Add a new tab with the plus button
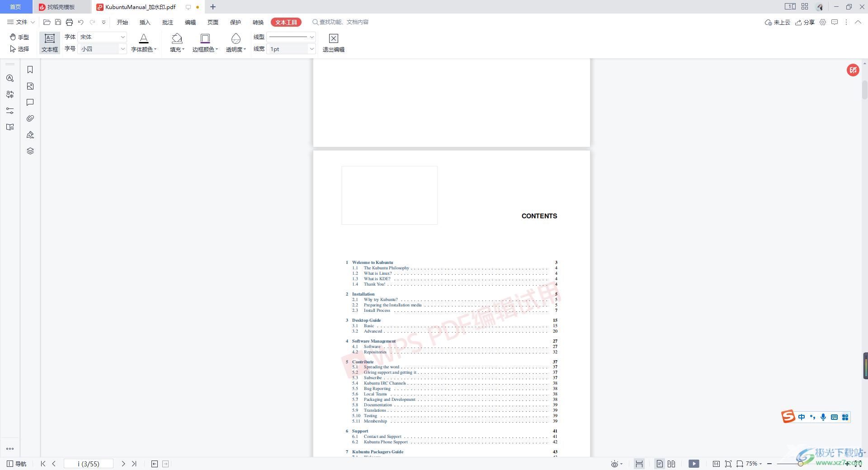Viewport: 868px width, 470px height. [x=213, y=7]
